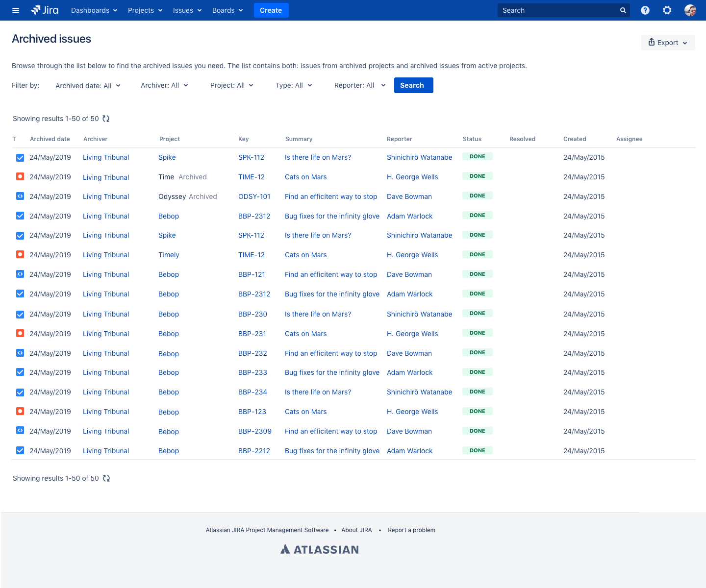Screen dimensions: 706x588
Task: Click the code type icon for ODSY-101
Action: click(x=20, y=196)
